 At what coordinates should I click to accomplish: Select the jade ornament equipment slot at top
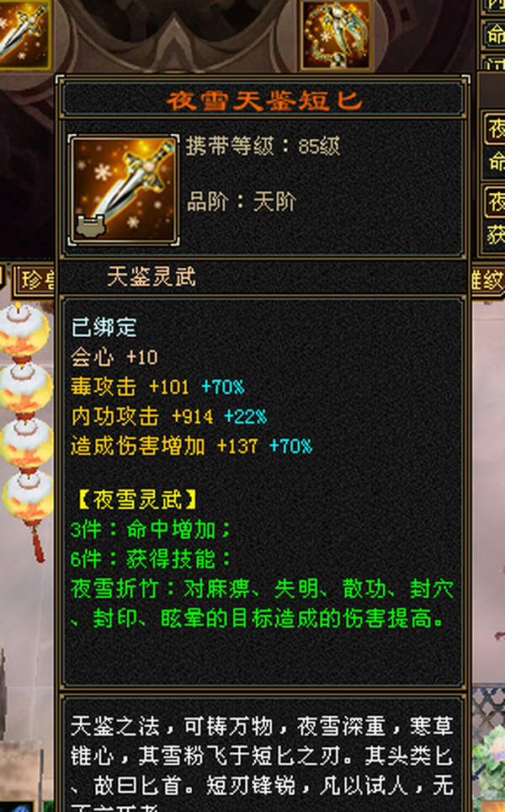336,35
